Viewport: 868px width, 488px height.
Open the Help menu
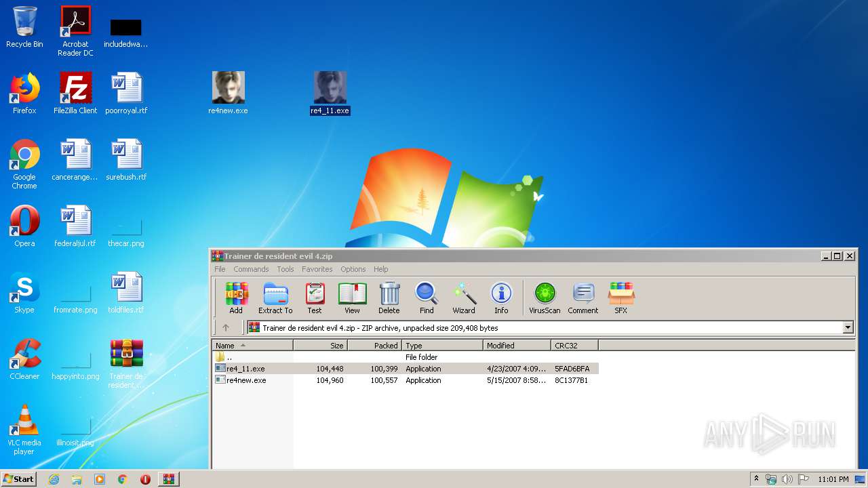pos(381,269)
